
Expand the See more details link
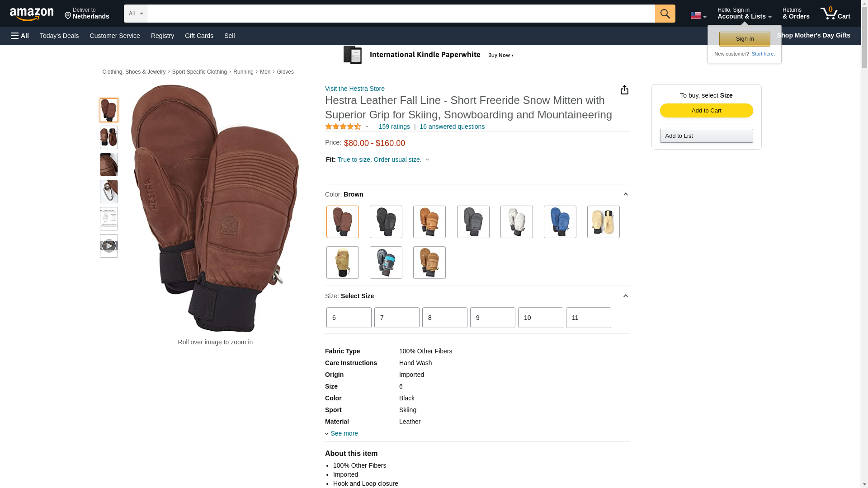coord(344,433)
